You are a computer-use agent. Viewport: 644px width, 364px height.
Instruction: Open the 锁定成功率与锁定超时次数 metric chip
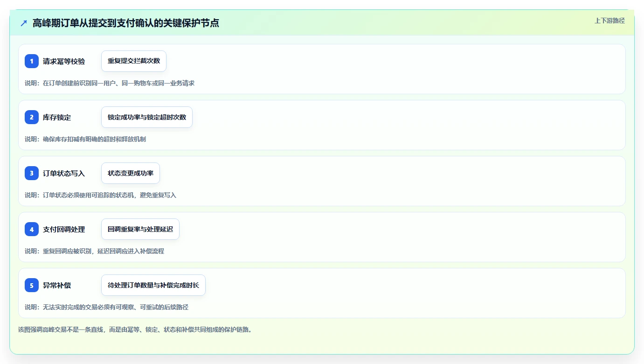(147, 117)
